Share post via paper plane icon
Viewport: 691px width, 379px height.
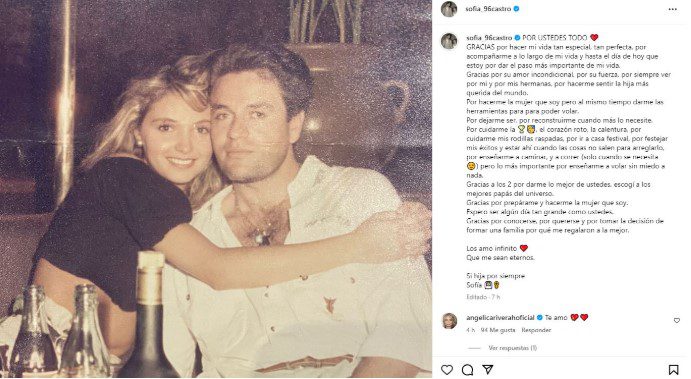(x=487, y=369)
